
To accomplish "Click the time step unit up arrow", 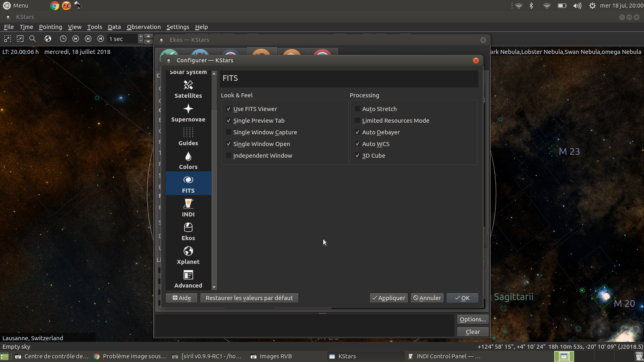I will pyautogui.click(x=148, y=36).
